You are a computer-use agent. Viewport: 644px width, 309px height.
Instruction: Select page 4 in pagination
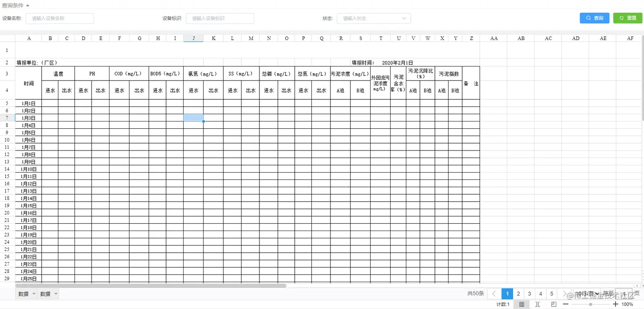pos(540,294)
